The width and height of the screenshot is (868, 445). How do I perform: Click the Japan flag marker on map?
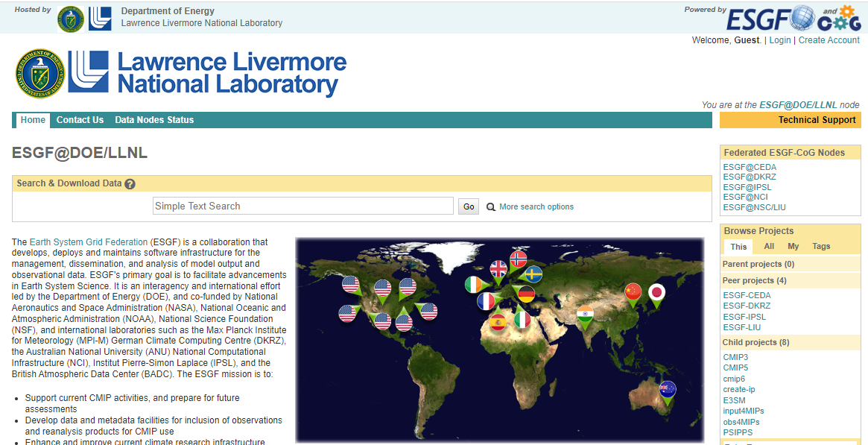[656, 293]
